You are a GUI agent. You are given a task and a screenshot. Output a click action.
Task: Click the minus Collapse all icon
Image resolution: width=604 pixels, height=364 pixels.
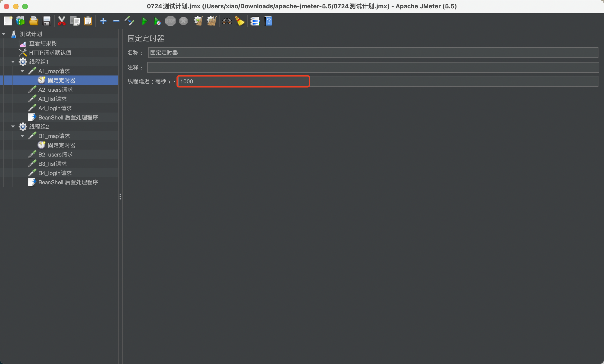(x=116, y=21)
